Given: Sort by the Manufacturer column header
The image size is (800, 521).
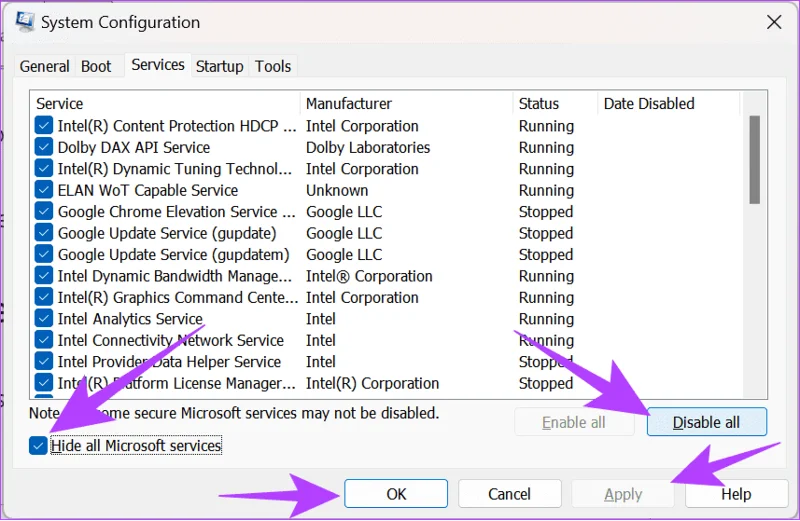Looking at the screenshot, I should [x=407, y=104].
